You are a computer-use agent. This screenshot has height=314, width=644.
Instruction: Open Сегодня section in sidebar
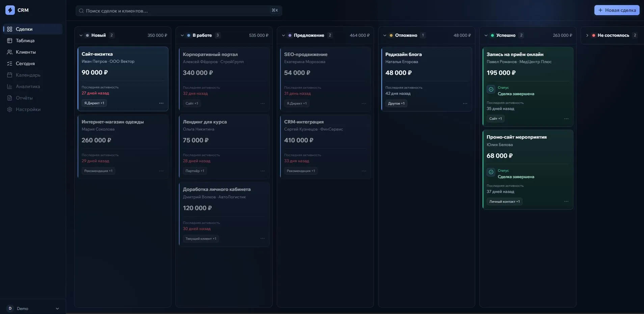(x=33, y=63)
